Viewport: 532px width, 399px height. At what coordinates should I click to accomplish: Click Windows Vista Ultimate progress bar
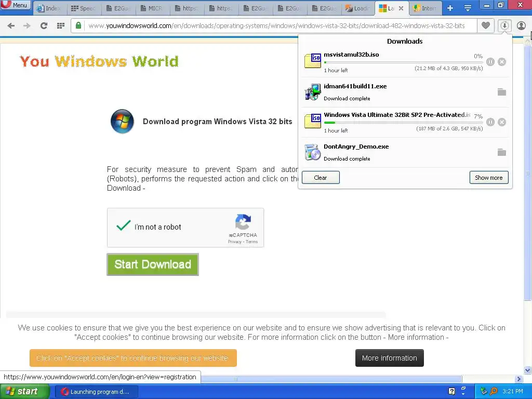[x=403, y=123]
